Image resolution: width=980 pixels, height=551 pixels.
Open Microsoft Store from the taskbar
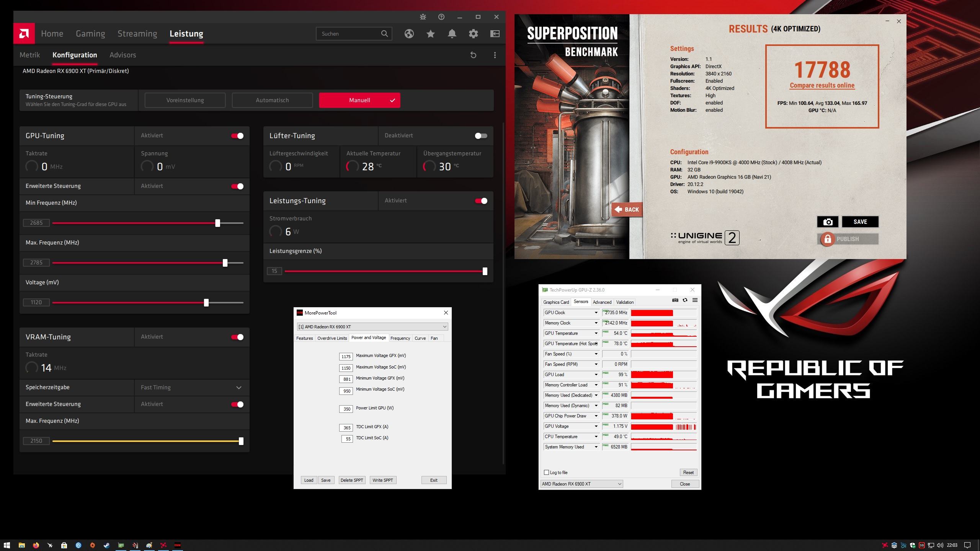[64, 545]
